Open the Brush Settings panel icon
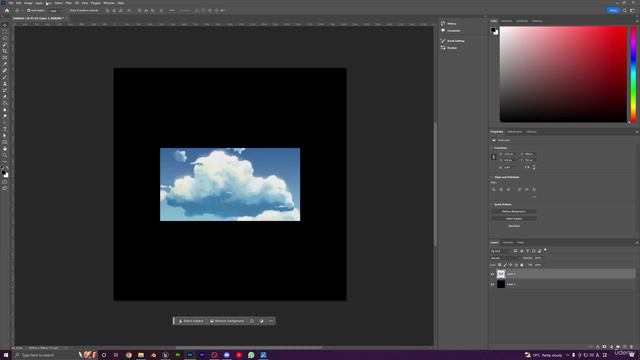Viewport: 640px width, 360px height. point(443,41)
